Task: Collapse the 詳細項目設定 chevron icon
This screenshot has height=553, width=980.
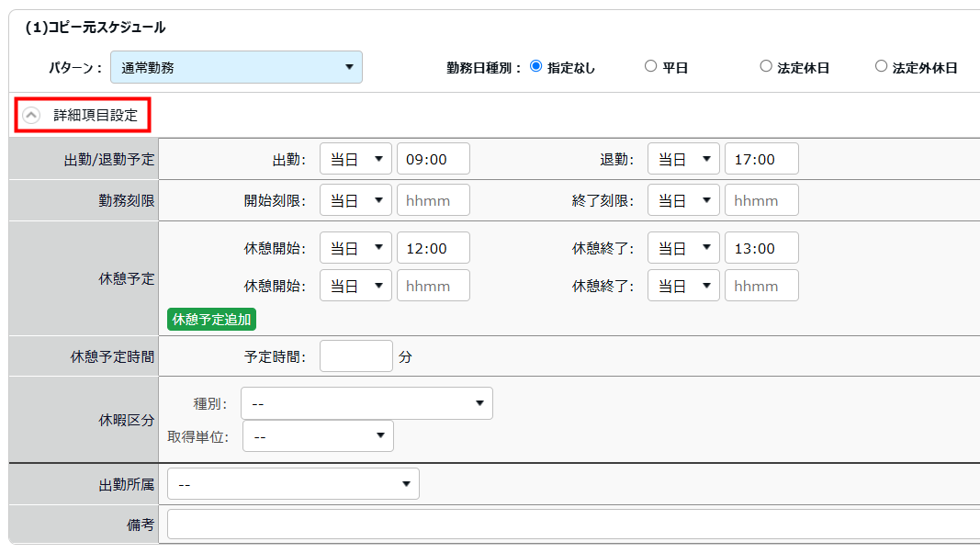Action: 31,116
